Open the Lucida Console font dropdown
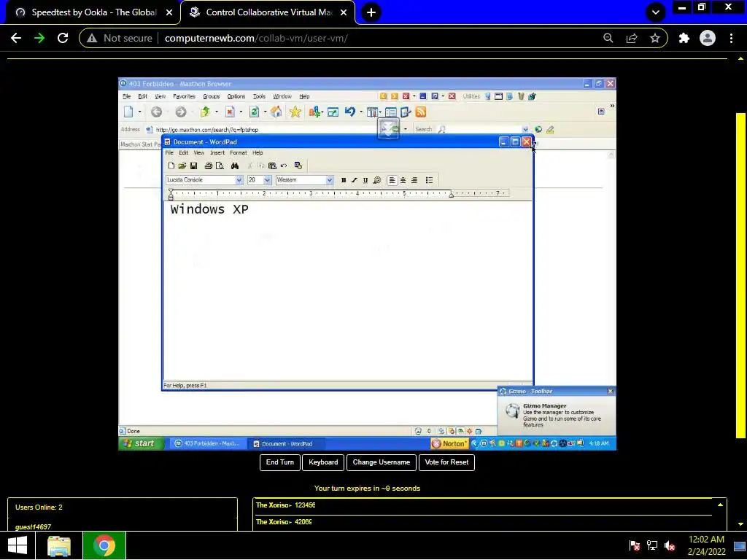The height and width of the screenshot is (560, 747). 239,180
